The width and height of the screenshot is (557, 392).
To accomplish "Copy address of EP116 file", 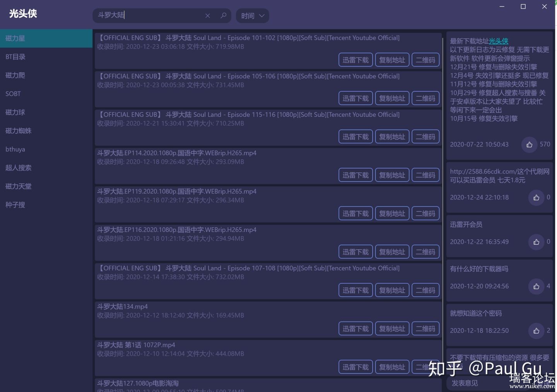I will pos(392,252).
